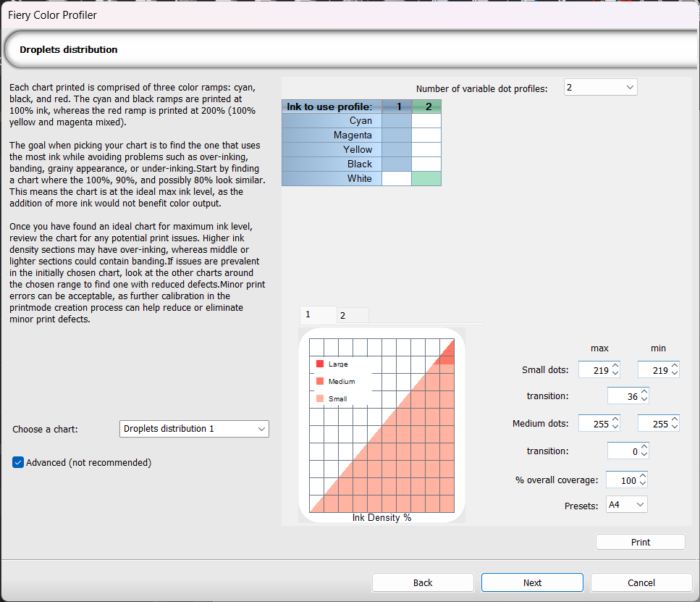
Task: Click Large red legend swatch
Action: coord(320,364)
